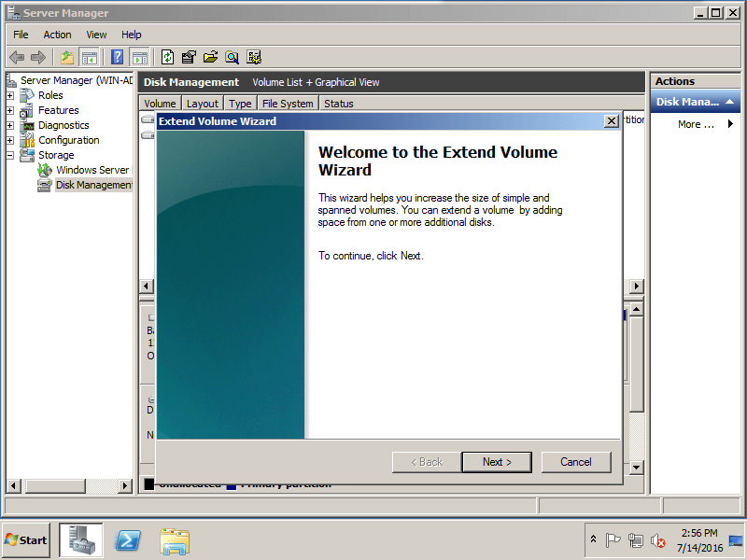Sort by the Volume column header
The width and height of the screenshot is (747, 560).
point(161,104)
